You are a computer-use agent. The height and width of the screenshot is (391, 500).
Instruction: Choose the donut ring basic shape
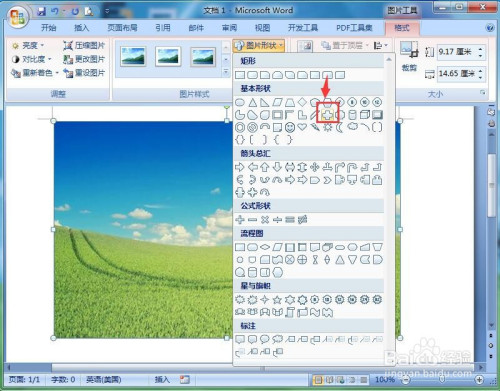[x=240, y=127]
